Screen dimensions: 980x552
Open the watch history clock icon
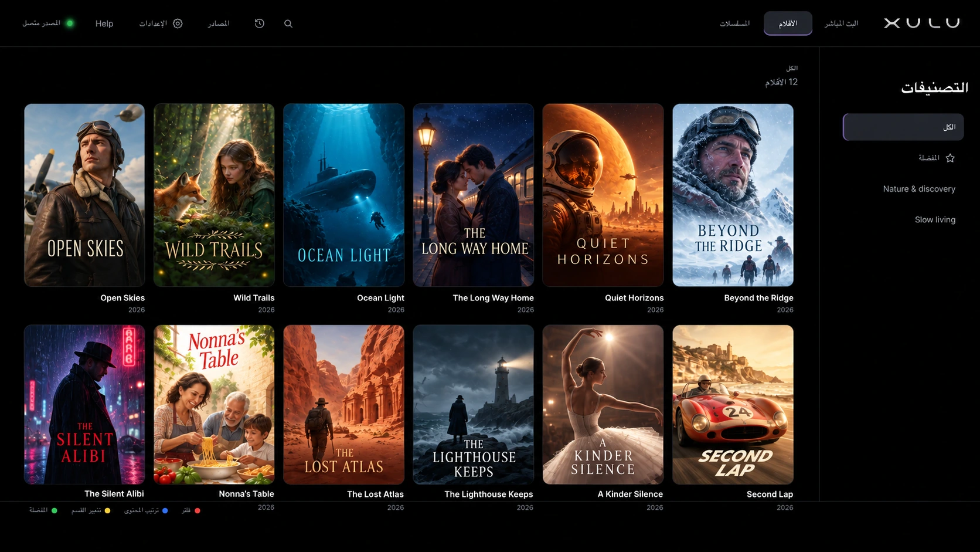tap(260, 23)
